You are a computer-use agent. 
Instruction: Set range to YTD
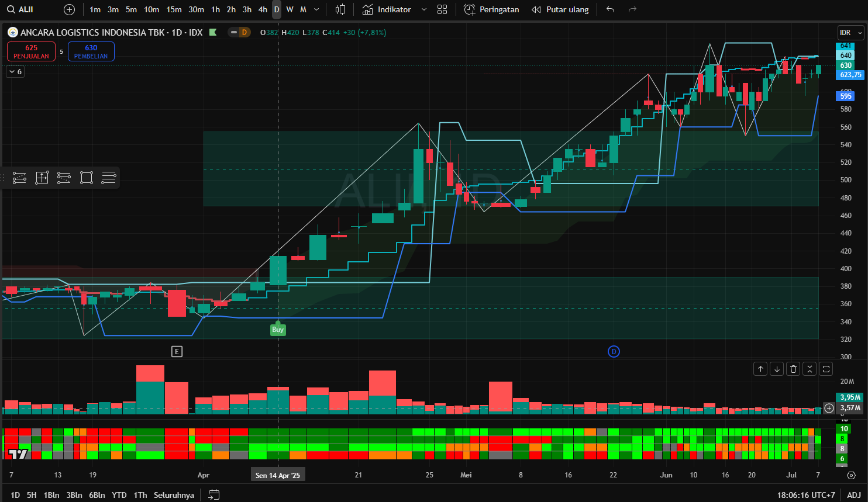(x=119, y=495)
